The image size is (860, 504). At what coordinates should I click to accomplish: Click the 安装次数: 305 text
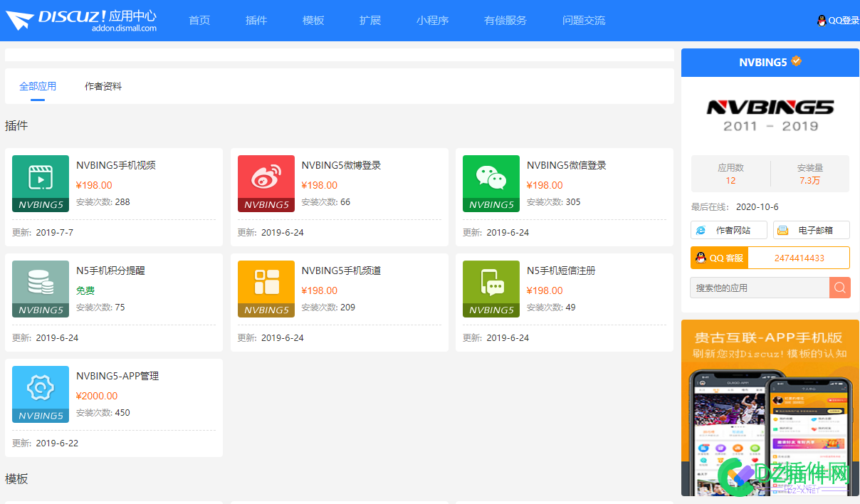coord(554,202)
